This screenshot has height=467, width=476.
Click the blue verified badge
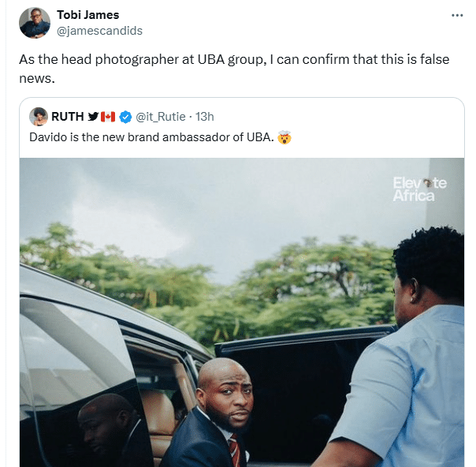point(125,117)
